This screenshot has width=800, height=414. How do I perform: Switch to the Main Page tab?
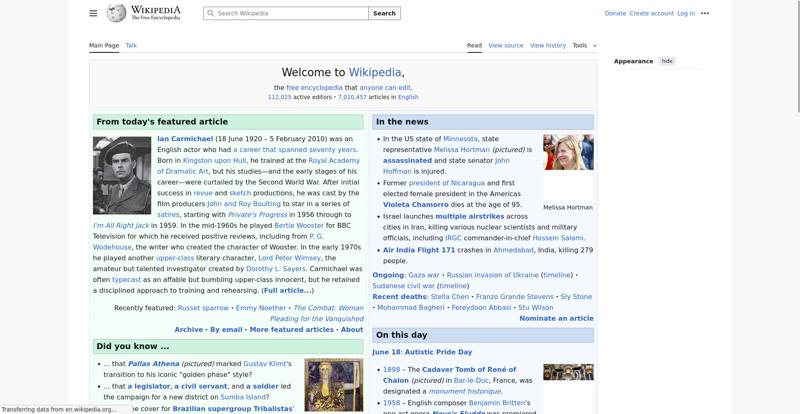(104, 45)
